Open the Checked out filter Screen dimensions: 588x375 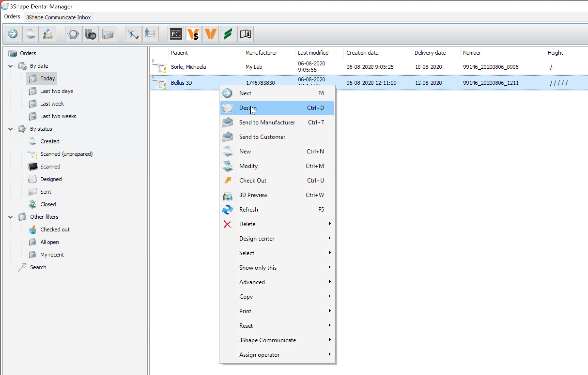[55, 229]
